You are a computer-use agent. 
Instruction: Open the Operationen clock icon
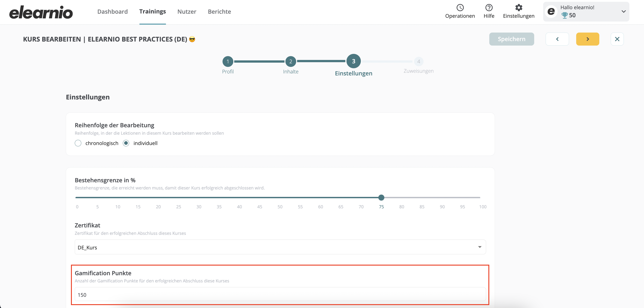click(x=460, y=7)
